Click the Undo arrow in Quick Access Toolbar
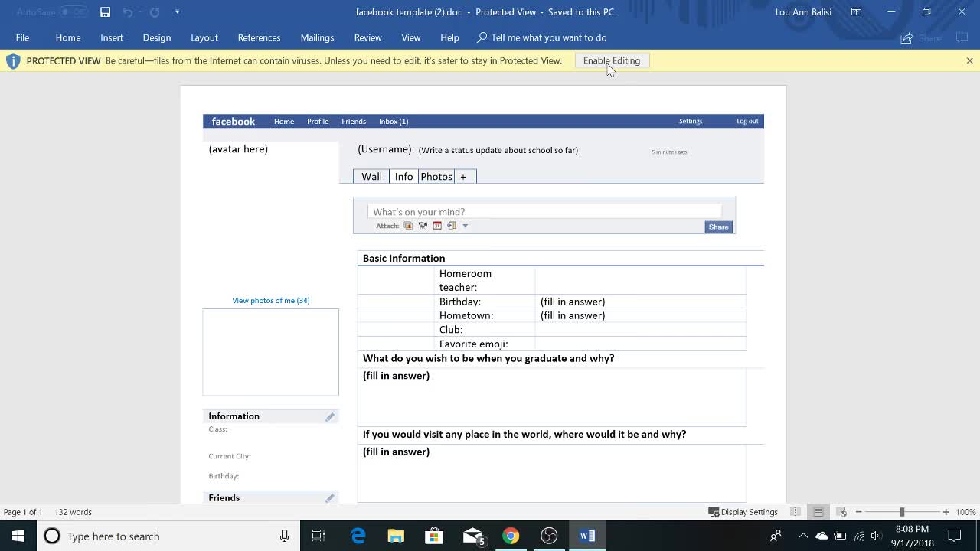 pos(128,11)
